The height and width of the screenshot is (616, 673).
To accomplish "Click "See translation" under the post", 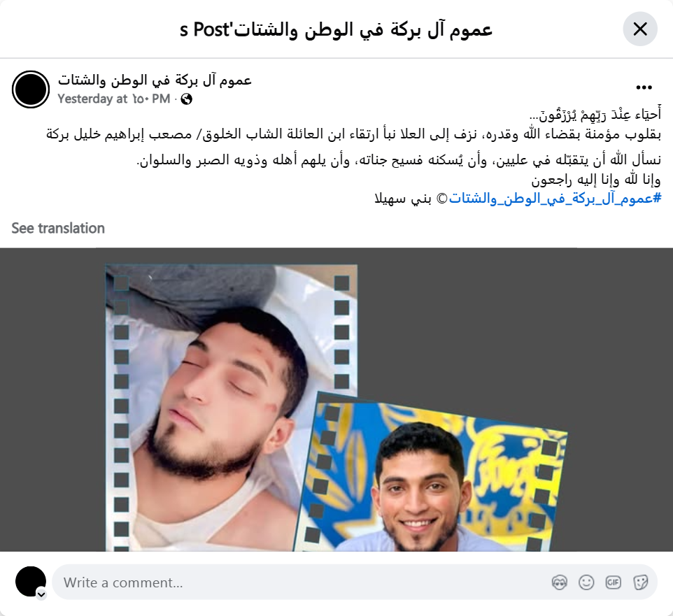I will [x=58, y=228].
